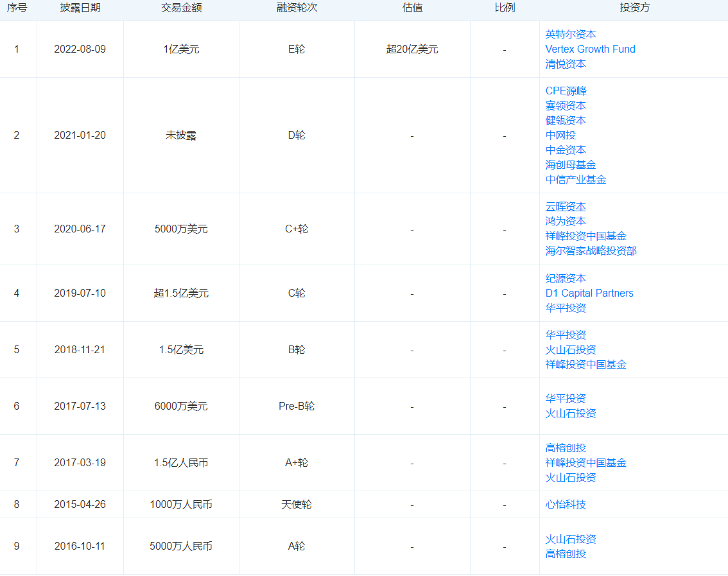Viewport: 728px width, 576px height.
Task: Select the C+轮 round cell
Action: pyautogui.click(x=297, y=229)
